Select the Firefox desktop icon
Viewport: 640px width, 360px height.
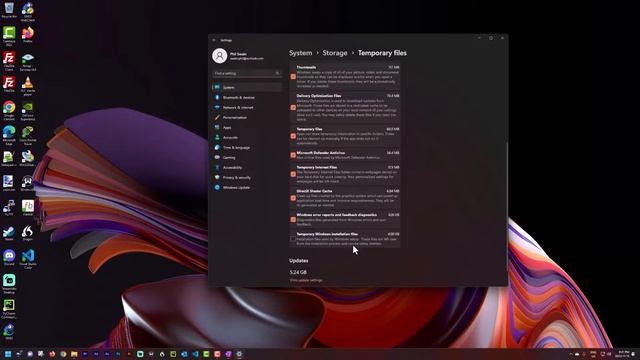(28, 34)
